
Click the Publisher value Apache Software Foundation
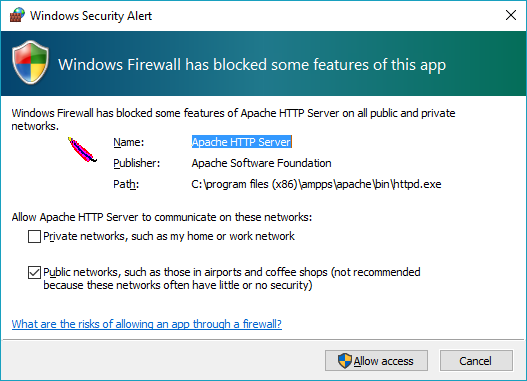click(261, 163)
